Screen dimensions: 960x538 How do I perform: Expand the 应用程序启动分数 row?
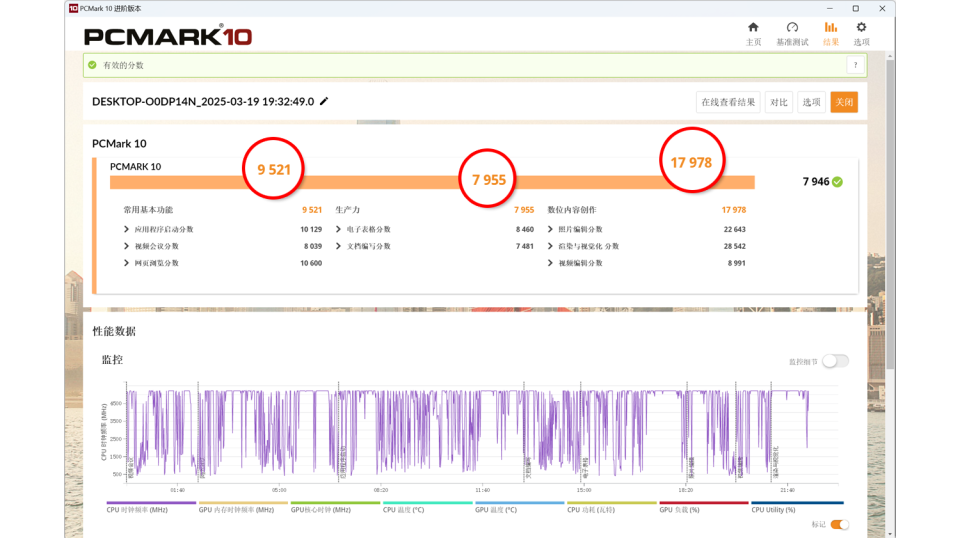(126, 229)
